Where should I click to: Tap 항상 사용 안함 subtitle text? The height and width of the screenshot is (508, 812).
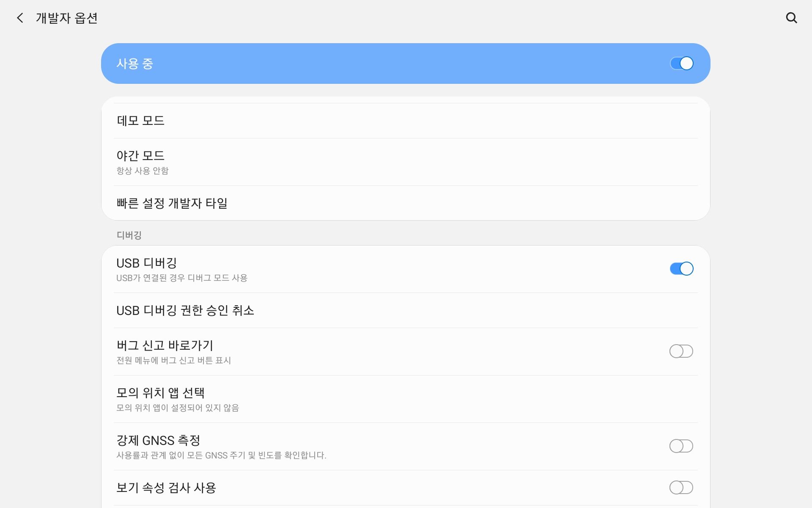pos(143,171)
